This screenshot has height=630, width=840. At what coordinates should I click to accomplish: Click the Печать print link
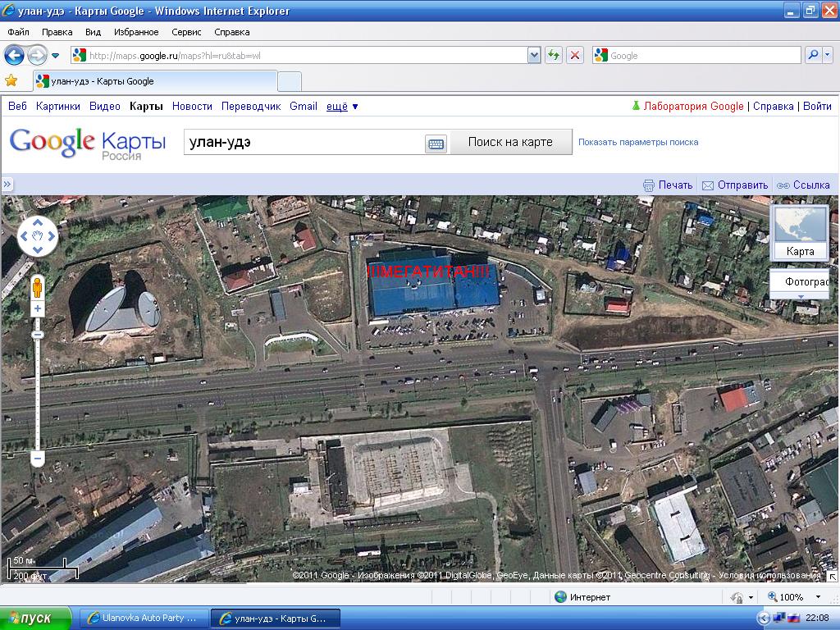point(668,185)
